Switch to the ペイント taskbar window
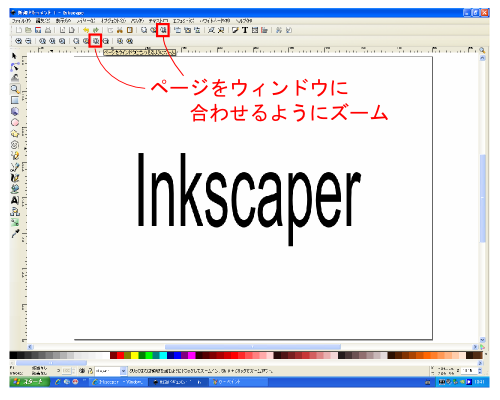Viewport: 500px width, 400px height. point(238,382)
